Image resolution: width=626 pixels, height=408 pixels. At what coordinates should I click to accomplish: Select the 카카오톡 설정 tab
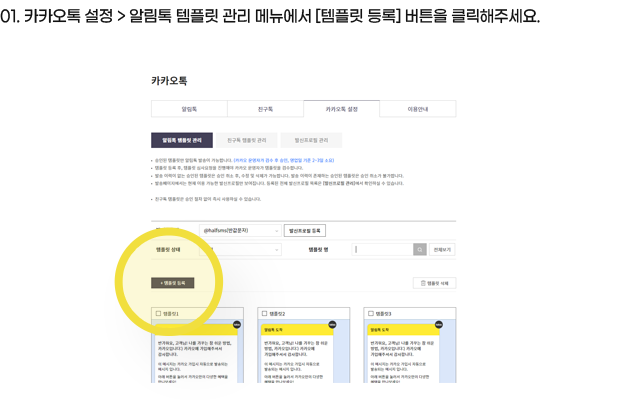(342, 109)
